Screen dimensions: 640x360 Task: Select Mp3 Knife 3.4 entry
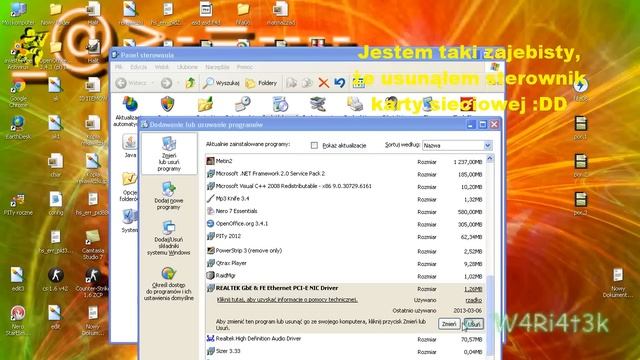coord(346,199)
